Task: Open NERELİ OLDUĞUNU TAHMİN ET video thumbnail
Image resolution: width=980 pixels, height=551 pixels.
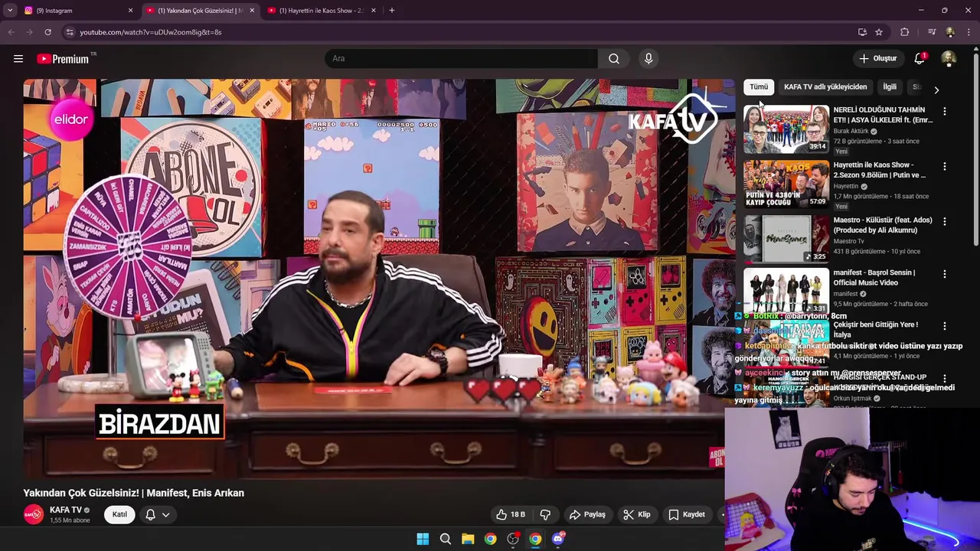Action: point(786,129)
